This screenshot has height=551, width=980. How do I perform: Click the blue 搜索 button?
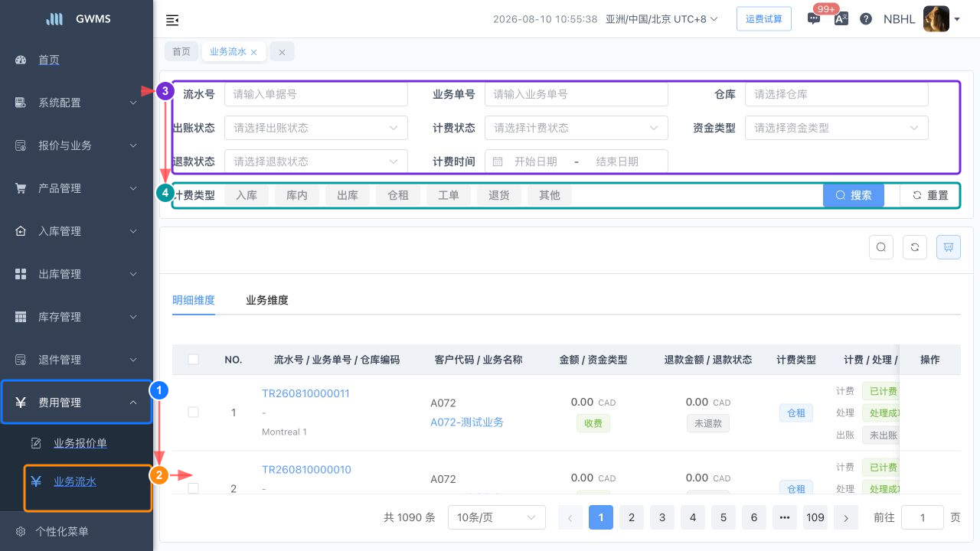click(x=854, y=195)
